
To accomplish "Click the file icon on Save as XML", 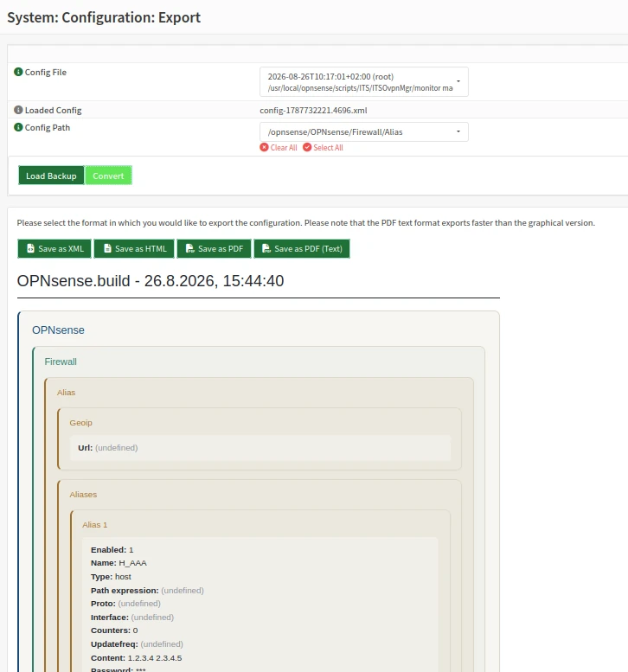I will point(30,248).
